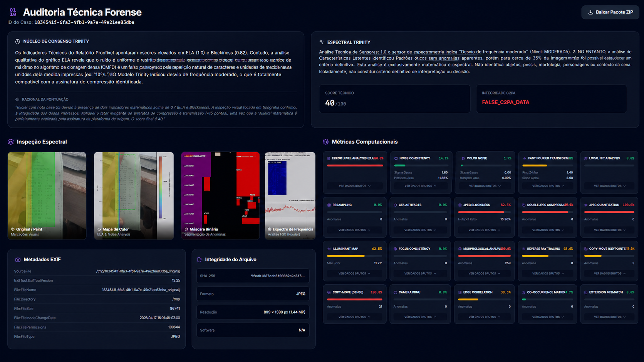Open Ver Dados Brutos on Camera PRNU card

[420, 317]
